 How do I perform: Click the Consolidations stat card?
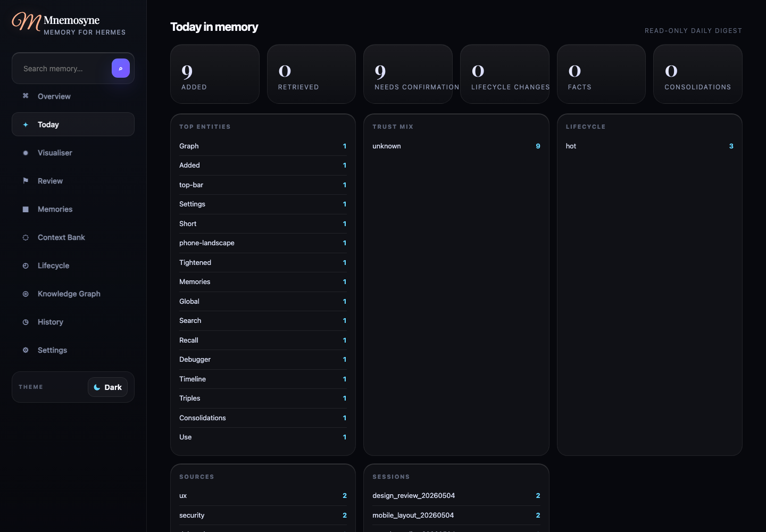[698, 74]
